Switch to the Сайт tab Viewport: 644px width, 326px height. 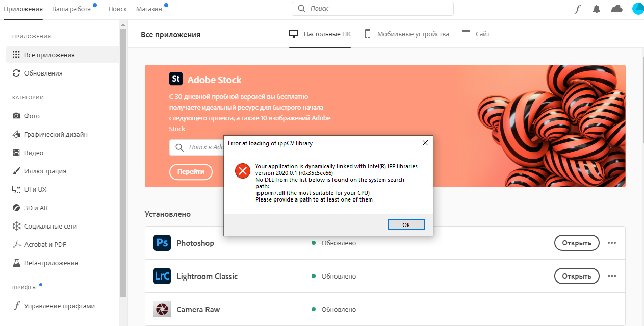tap(476, 34)
